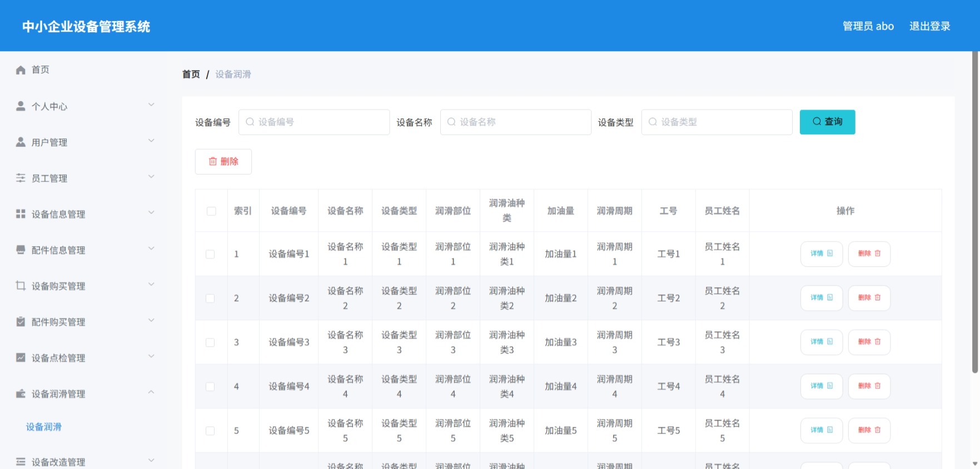Expand the 用户管理 chevron

pos(151,141)
